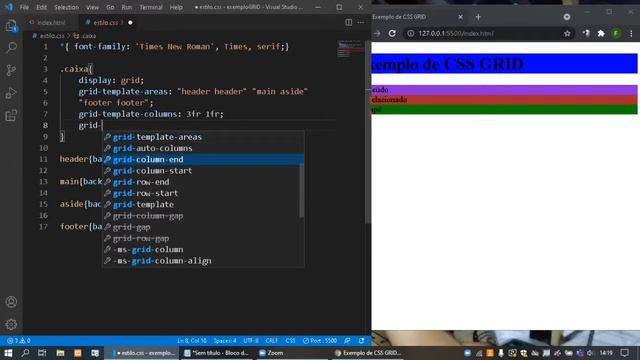Click the Ln 8, Col 10 cursor position
640x360 pixels.
[x=192, y=340]
